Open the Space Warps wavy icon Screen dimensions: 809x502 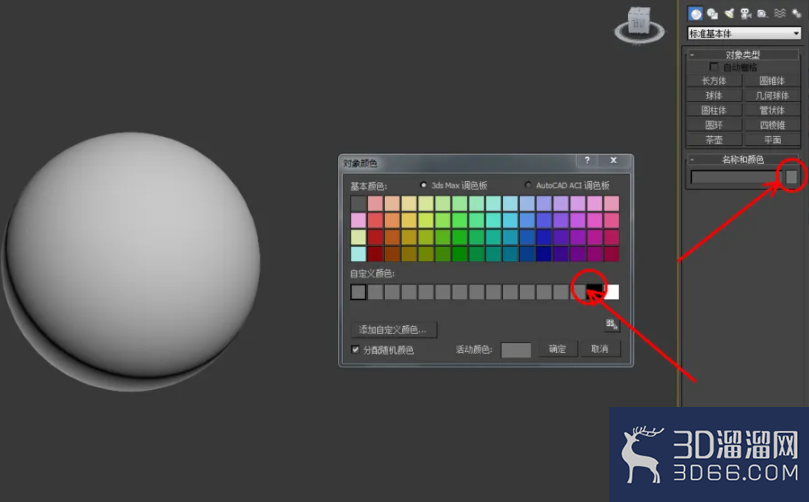[780, 14]
